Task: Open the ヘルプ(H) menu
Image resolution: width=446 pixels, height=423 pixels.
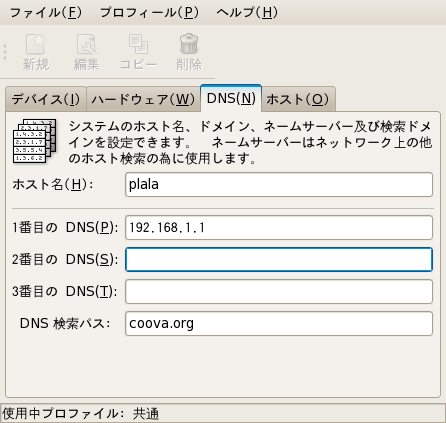Action: click(x=247, y=13)
